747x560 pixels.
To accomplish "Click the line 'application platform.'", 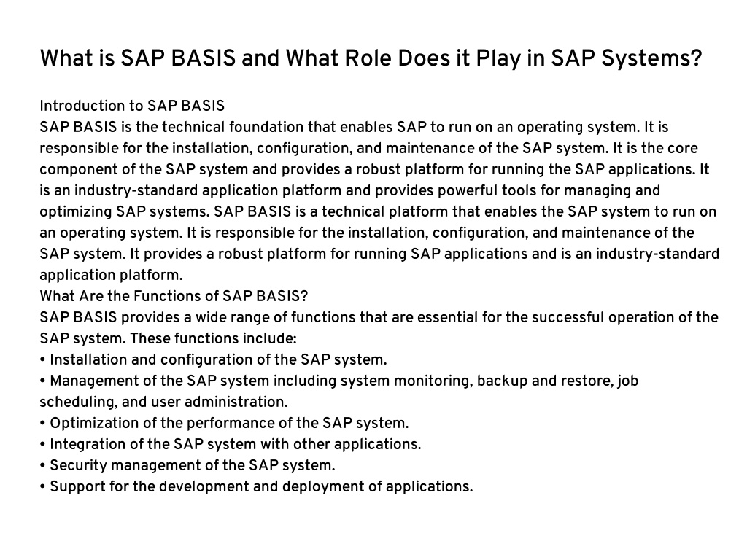I will [x=111, y=275].
